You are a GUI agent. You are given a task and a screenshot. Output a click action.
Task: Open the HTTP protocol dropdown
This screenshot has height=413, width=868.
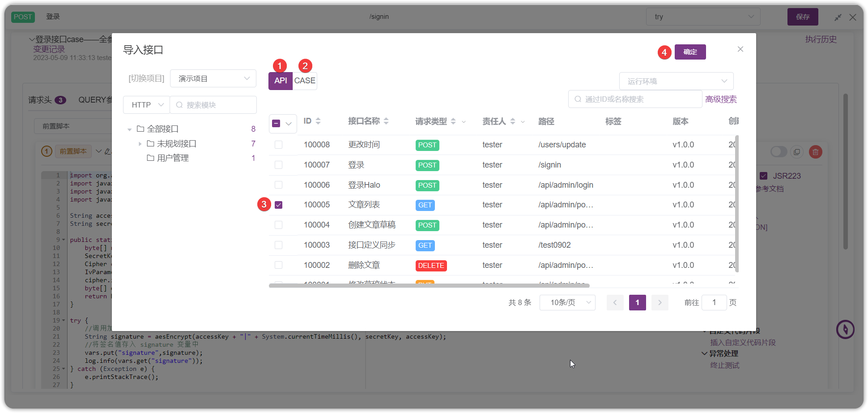click(146, 105)
